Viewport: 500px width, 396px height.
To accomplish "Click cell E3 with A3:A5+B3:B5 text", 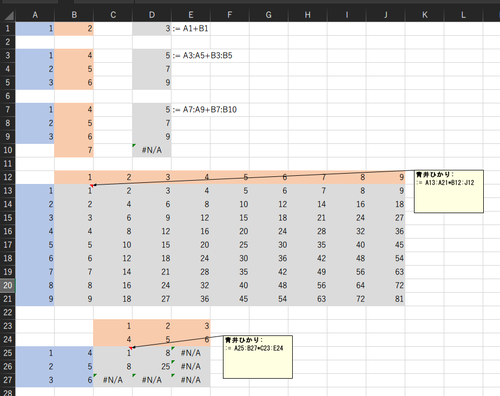I will click(x=203, y=56).
